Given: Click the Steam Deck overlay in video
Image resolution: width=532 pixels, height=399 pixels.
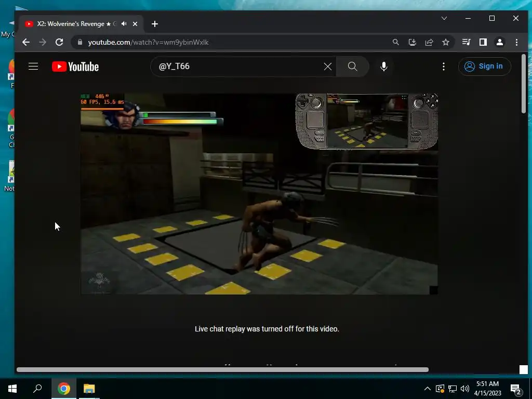Looking at the screenshot, I should click(367, 121).
